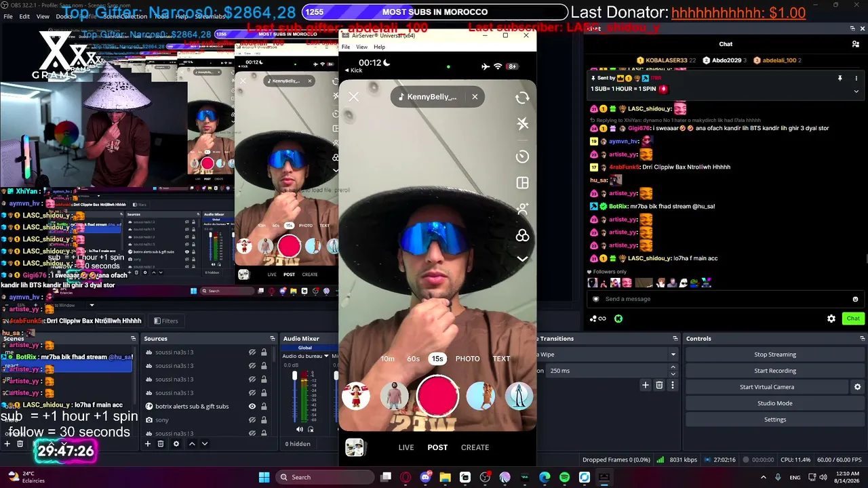Open AirServer's File menu
The image size is (868, 488).
pos(346,47)
